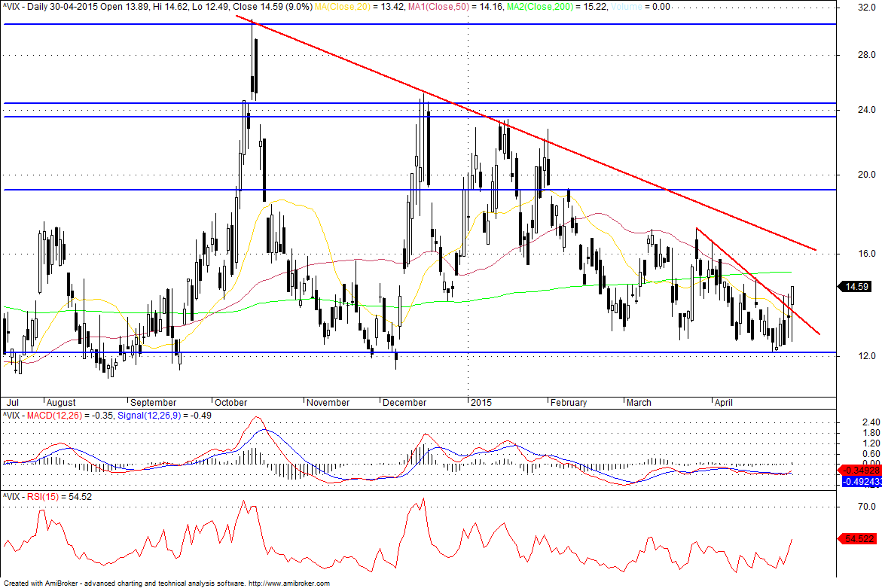This screenshot has width=882, height=588.
Task: Click the red -0.34928 MACD value marker
Action: pos(859,470)
